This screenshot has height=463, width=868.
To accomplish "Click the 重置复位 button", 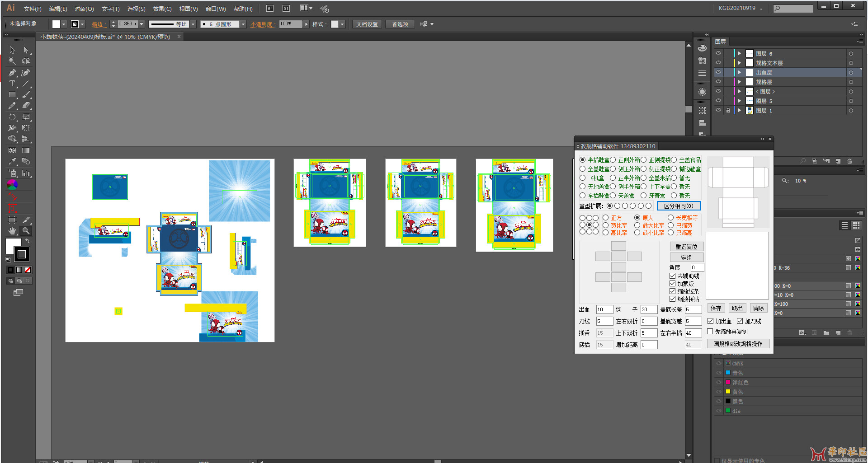I will (686, 247).
